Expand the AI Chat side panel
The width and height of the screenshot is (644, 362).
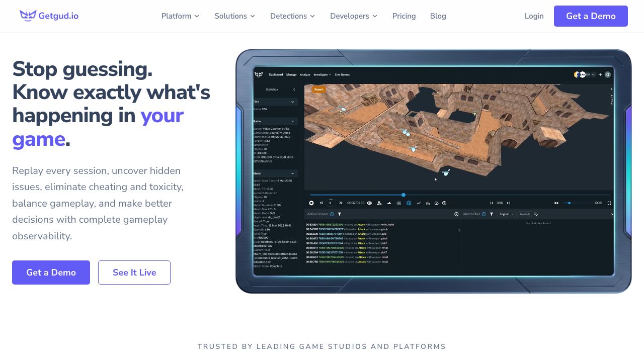(x=611, y=96)
